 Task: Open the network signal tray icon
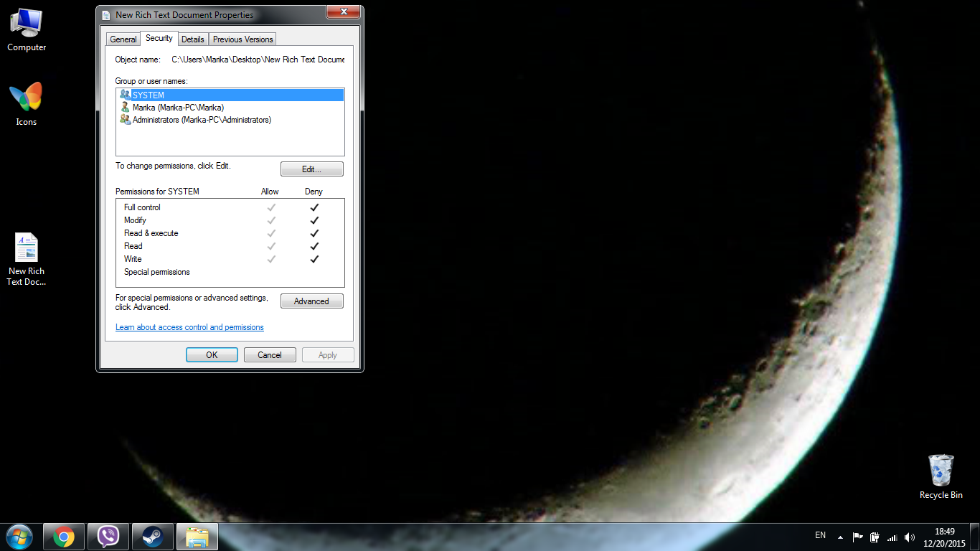click(892, 537)
